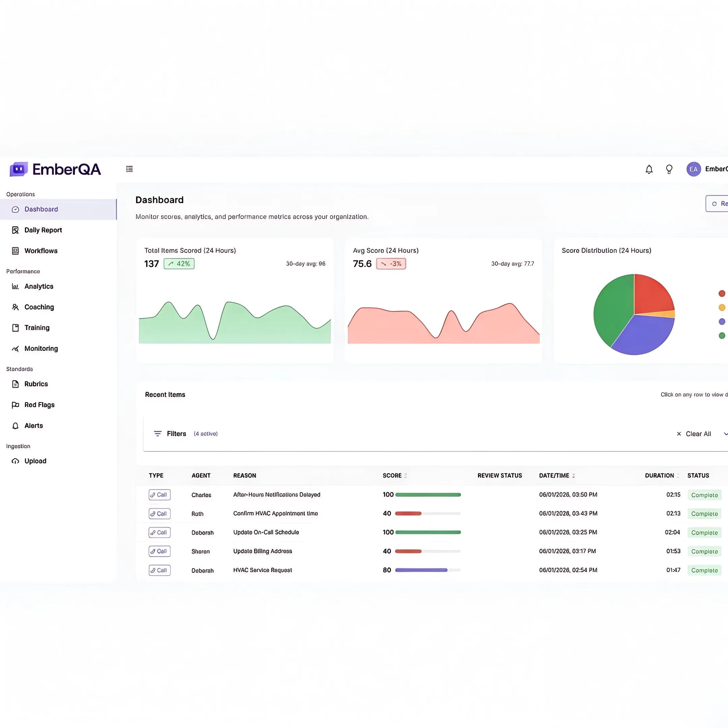Click the partially visible Re button top right
The image size is (728, 728).
[717, 204]
